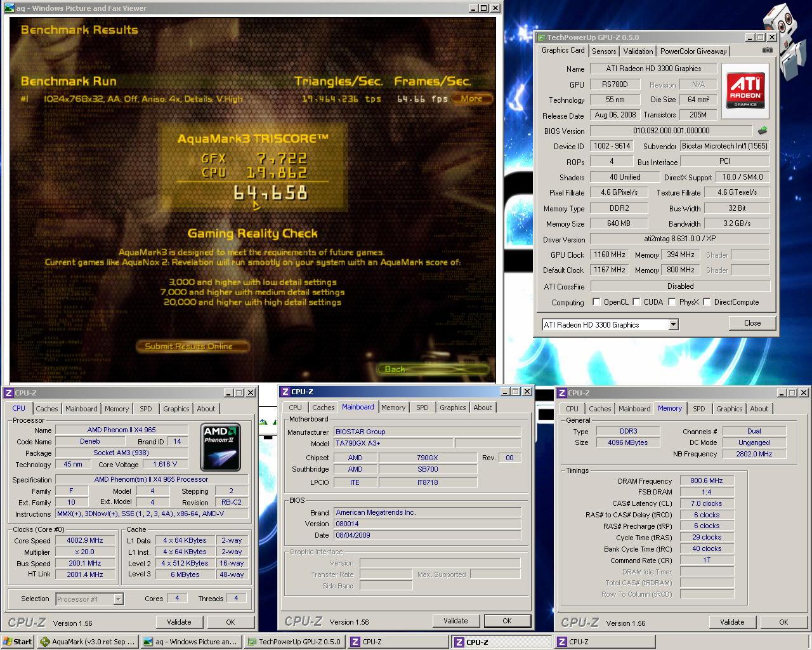The height and width of the screenshot is (650, 812).
Task: Click the ATI CrossFire Disabled field
Action: click(680, 286)
